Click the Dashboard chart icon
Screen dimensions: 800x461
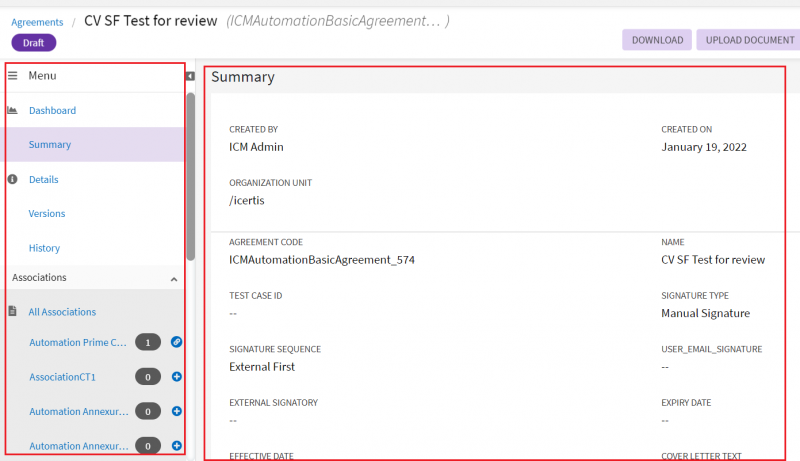pyautogui.click(x=13, y=110)
